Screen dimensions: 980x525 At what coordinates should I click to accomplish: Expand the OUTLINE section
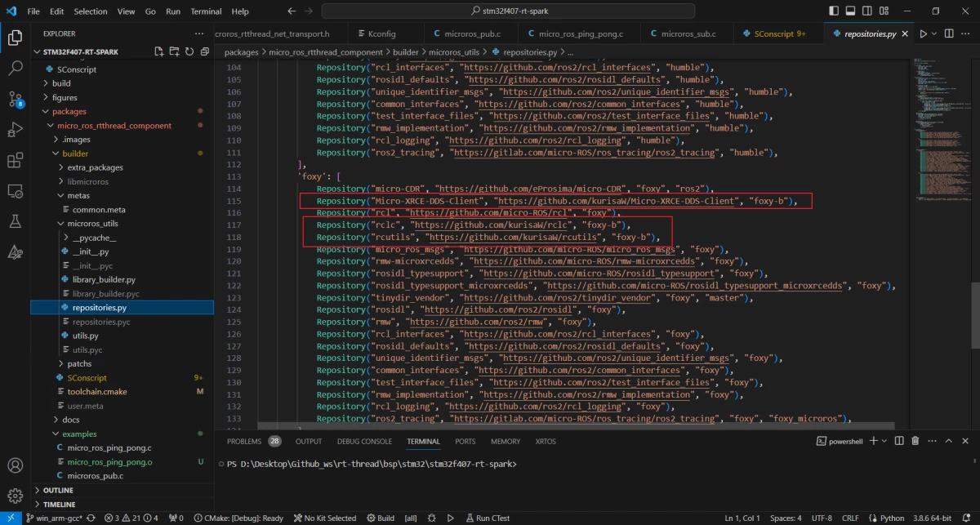(x=58, y=490)
